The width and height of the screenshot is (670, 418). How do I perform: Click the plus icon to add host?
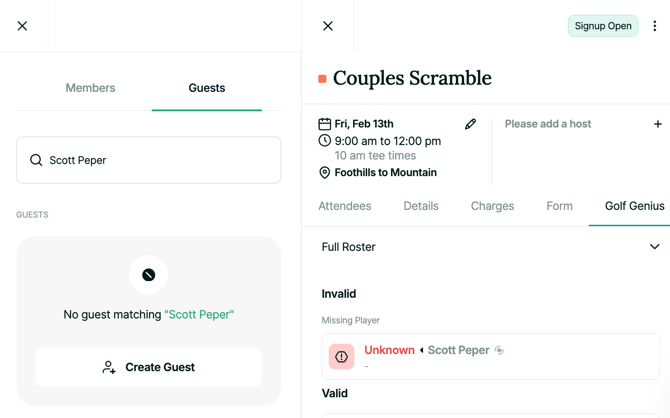[x=657, y=124]
